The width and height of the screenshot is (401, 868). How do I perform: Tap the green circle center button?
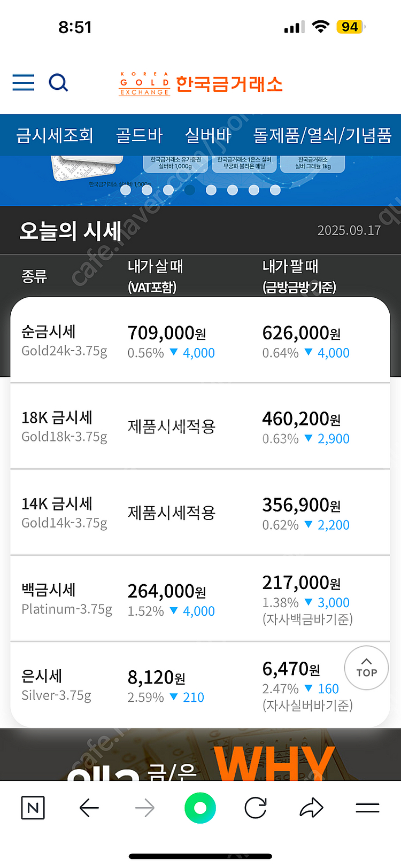[x=200, y=808]
